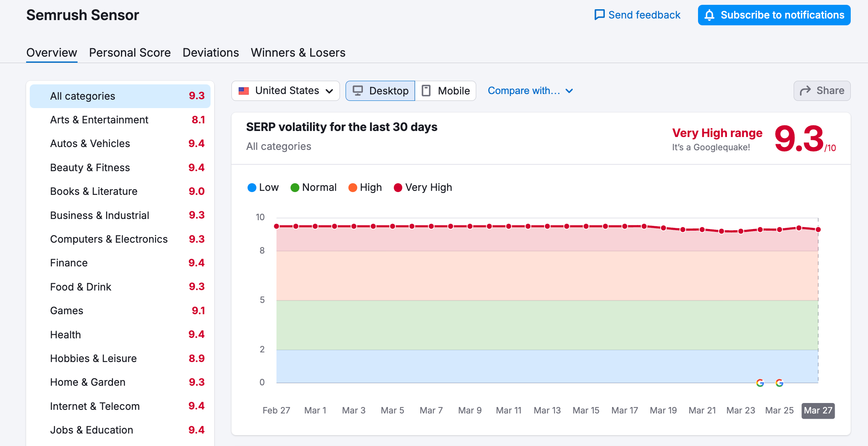Click the second Google update marker icon
868x446 pixels.
coord(780,383)
